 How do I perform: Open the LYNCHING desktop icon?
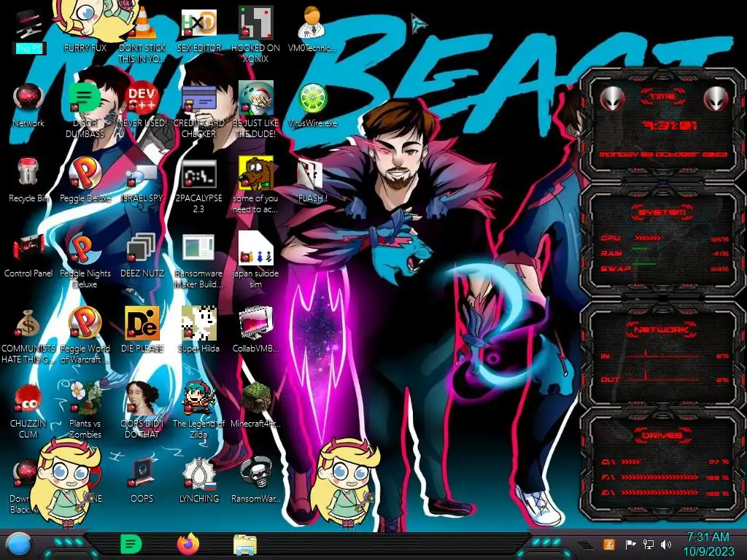[198, 480]
